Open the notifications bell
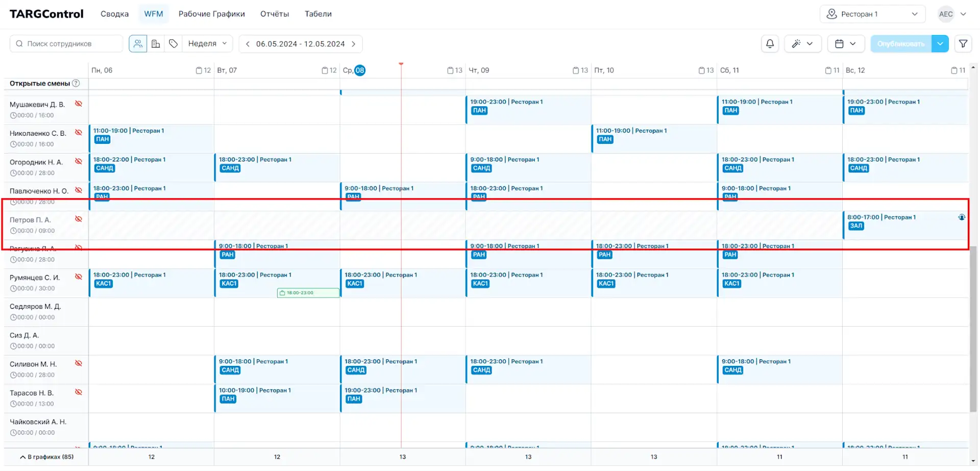The width and height of the screenshot is (980, 471). click(x=770, y=44)
